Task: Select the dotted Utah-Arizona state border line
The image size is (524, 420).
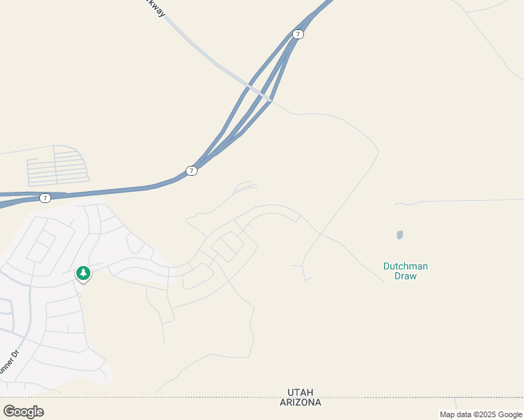Action: coord(262,398)
